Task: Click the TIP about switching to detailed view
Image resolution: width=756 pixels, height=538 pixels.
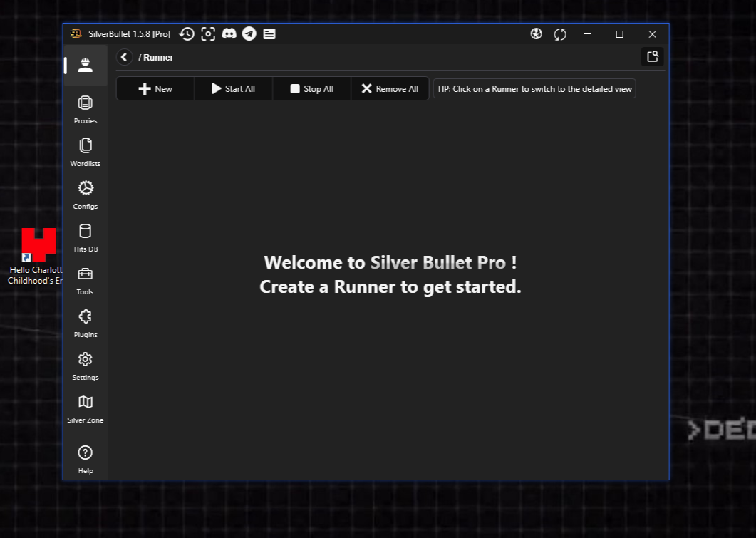Action: coord(534,88)
